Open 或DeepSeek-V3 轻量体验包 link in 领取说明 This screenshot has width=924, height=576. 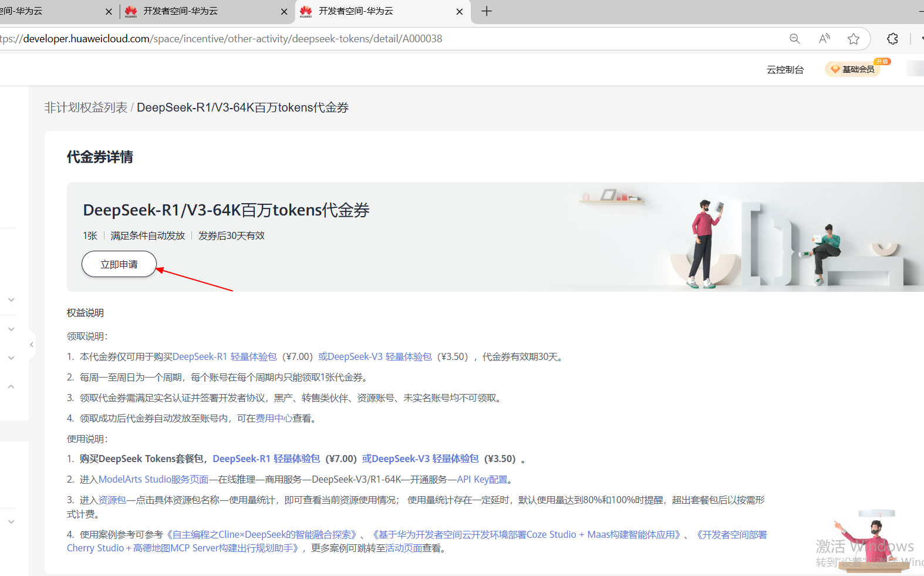[x=375, y=356]
